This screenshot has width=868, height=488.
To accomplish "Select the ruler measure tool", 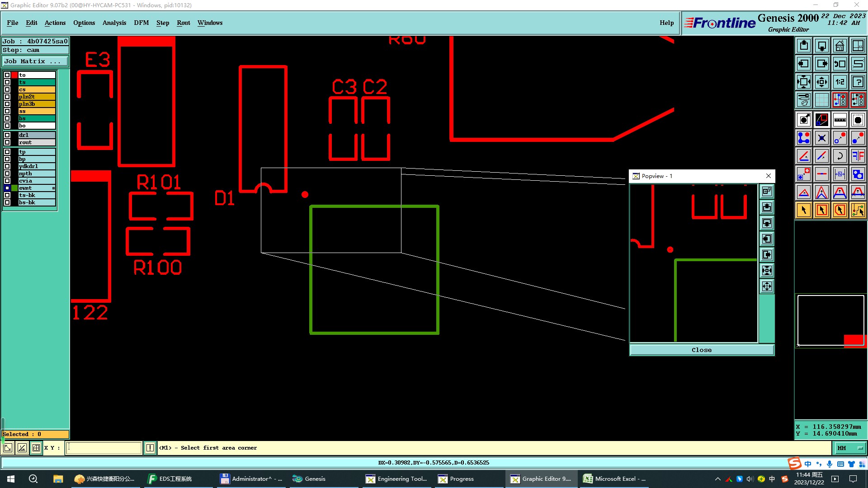I will (840, 120).
